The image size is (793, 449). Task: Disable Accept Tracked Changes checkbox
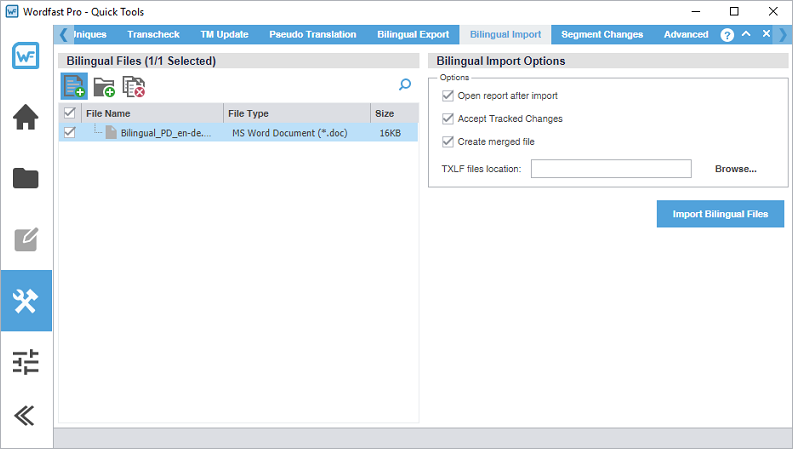click(x=448, y=119)
